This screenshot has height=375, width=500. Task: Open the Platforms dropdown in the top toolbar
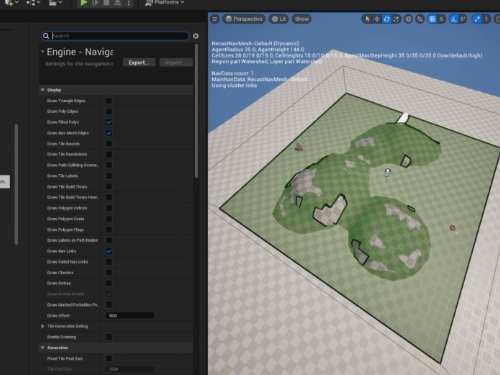(x=165, y=3)
